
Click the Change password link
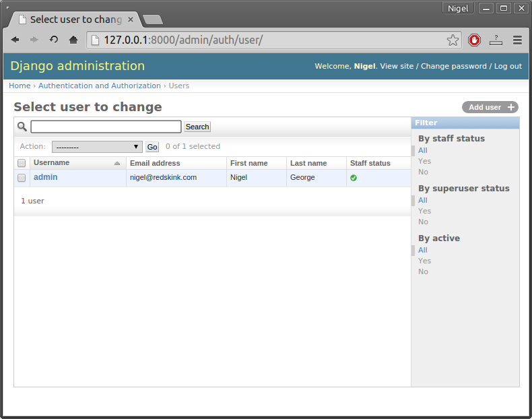[454, 66]
